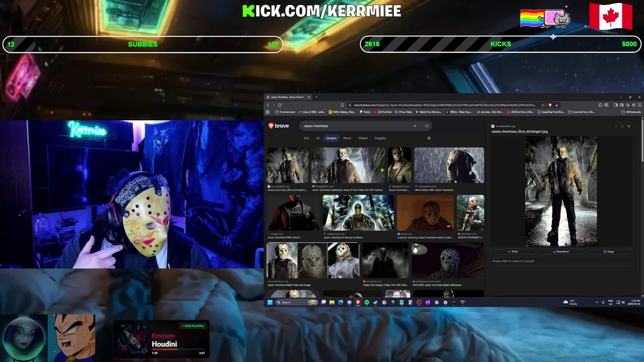Open Brave Shields lion icon in address bar

point(550,105)
